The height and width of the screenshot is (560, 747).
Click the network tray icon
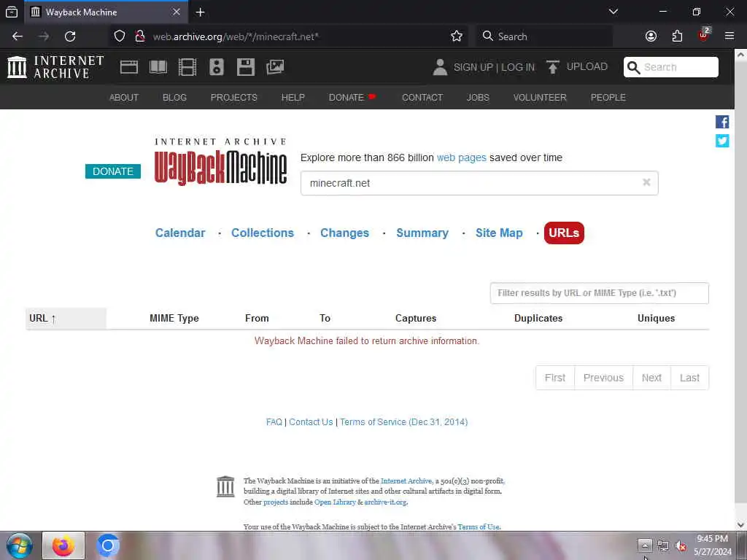click(662, 545)
